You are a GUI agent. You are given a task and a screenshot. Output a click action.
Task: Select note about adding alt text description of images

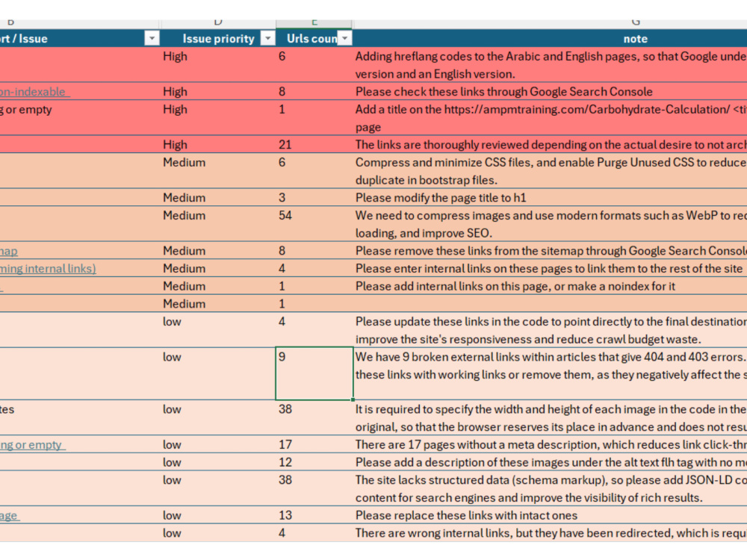[551, 462]
